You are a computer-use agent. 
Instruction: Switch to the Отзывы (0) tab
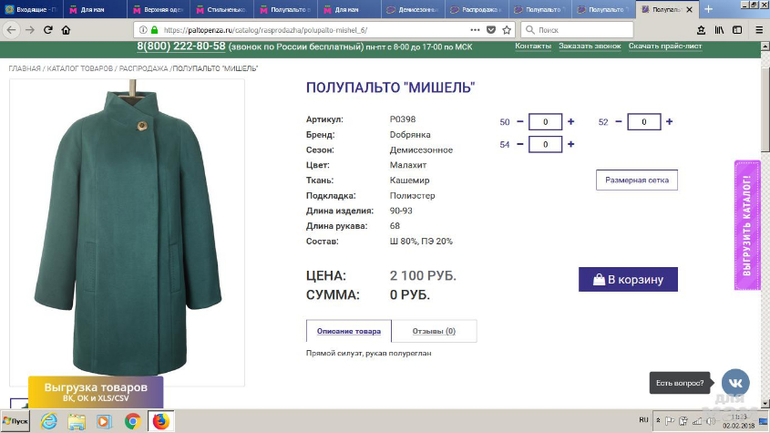coord(434,331)
